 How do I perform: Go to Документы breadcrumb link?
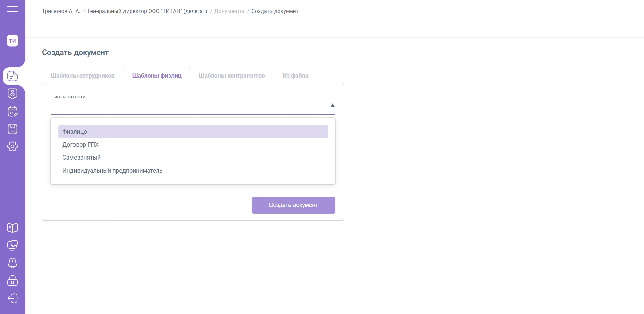(x=229, y=11)
